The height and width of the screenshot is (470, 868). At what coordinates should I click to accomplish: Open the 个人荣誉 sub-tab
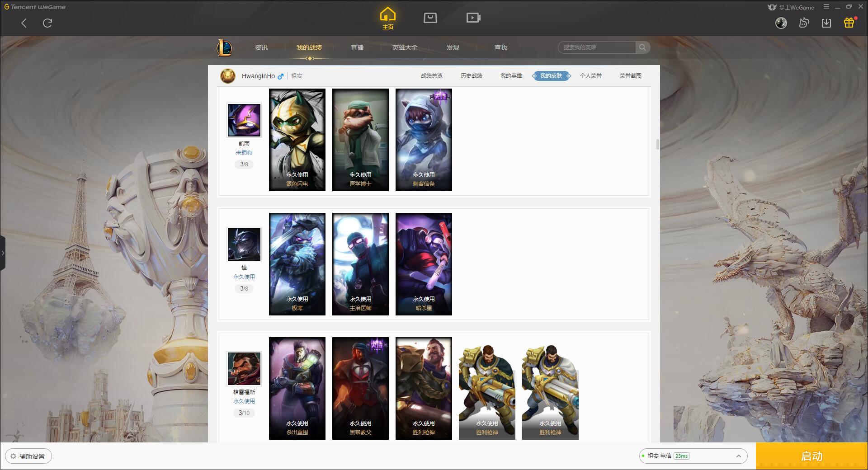coord(591,76)
